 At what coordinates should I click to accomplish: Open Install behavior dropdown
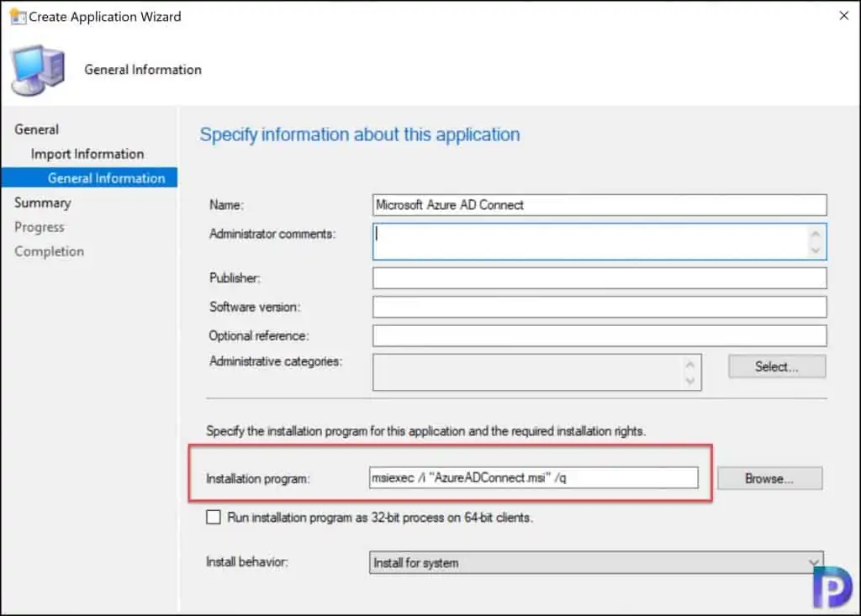pyautogui.click(x=596, y=563)
